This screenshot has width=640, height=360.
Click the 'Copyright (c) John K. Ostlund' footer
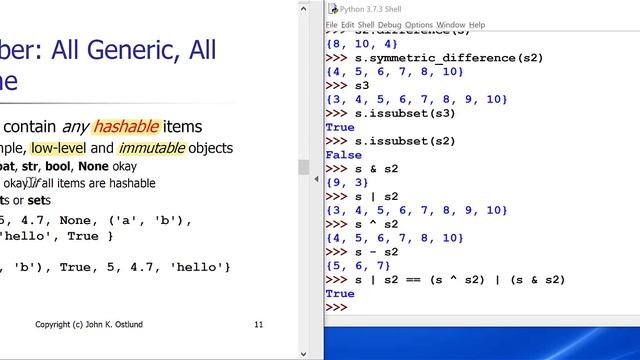click(x=89, y=324)
